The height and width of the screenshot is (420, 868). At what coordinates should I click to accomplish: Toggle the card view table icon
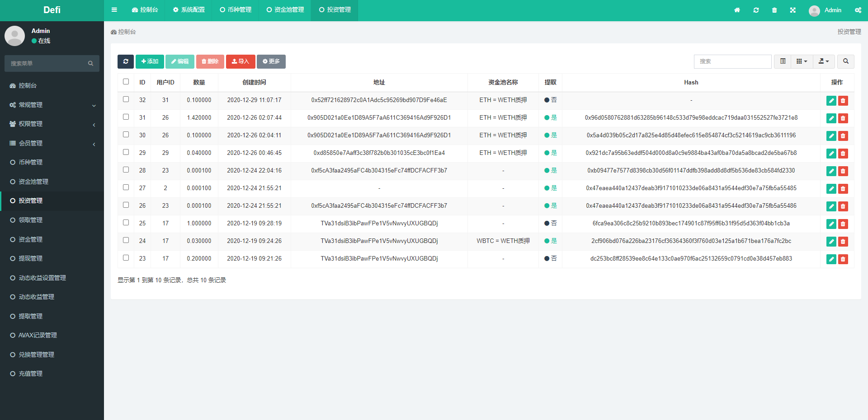pyautogui.click(x=783, y=61)
